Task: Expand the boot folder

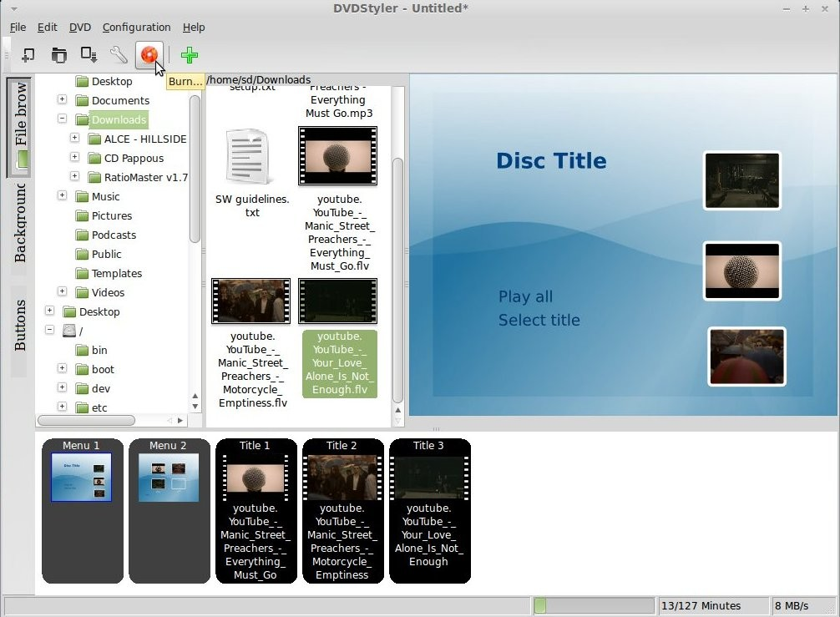Action: pyautogui.click(x=62, y=368)
